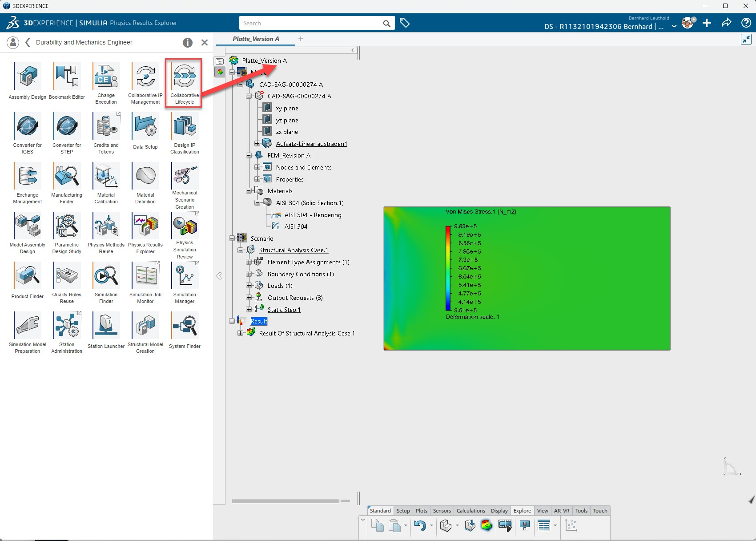Open the Collaborative Lifecycle app
The height and width of the screenshot is (541, 756).
pos(184,82)
